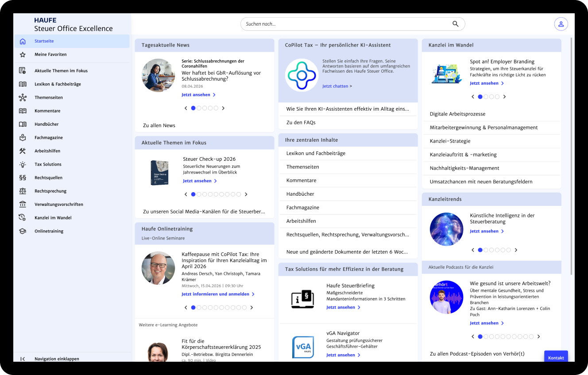Viewport: 588px width, 375px height.
Task: Select second slide dot in Haufe Onlinetraining carousel
Action: (199, 308)
